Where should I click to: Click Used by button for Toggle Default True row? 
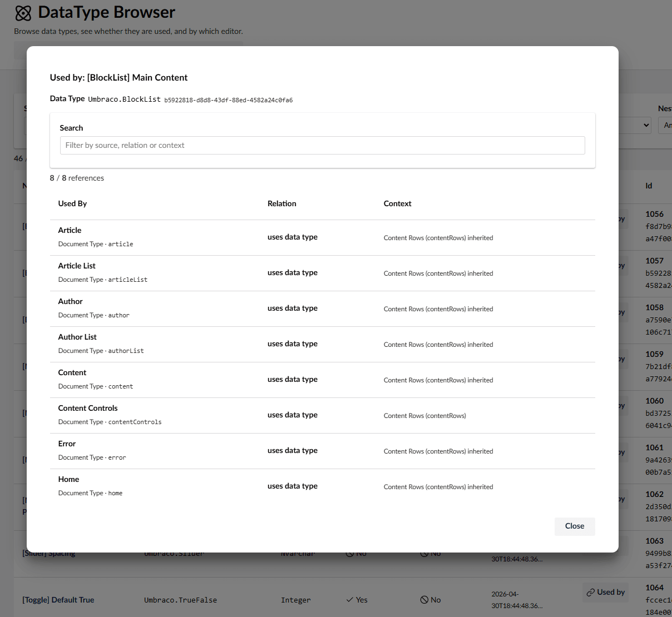coord(606,592)
